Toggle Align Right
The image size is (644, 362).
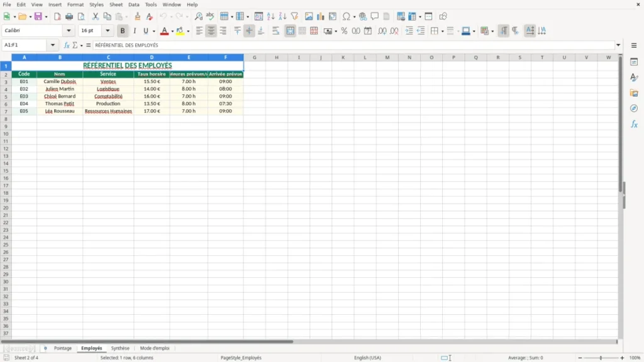coord(223,31)
